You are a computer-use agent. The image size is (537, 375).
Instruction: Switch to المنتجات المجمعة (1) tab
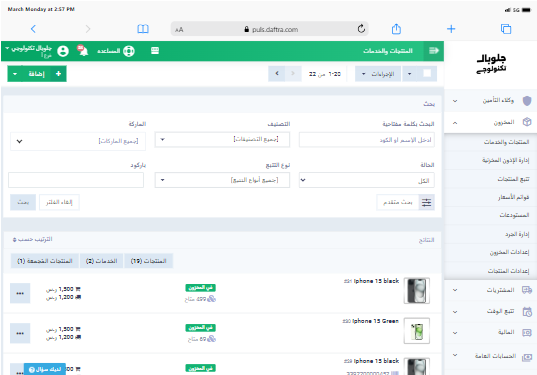click(x=45, y=261)
